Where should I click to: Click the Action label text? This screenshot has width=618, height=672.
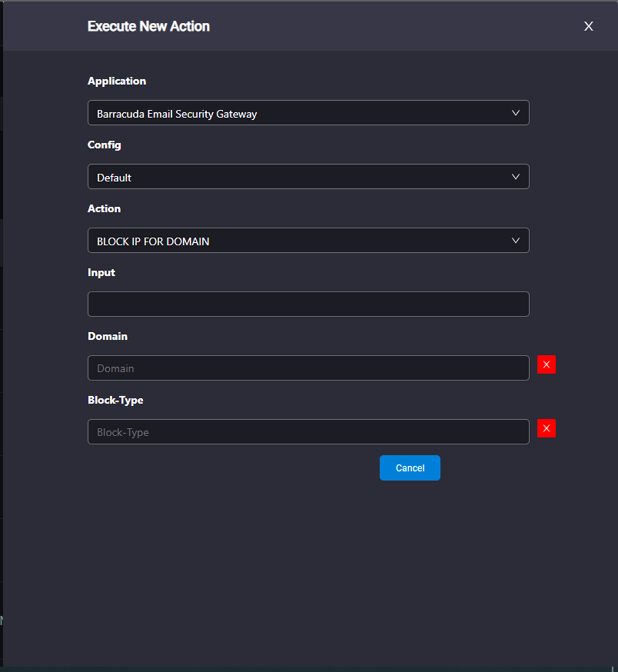[104, 209]
